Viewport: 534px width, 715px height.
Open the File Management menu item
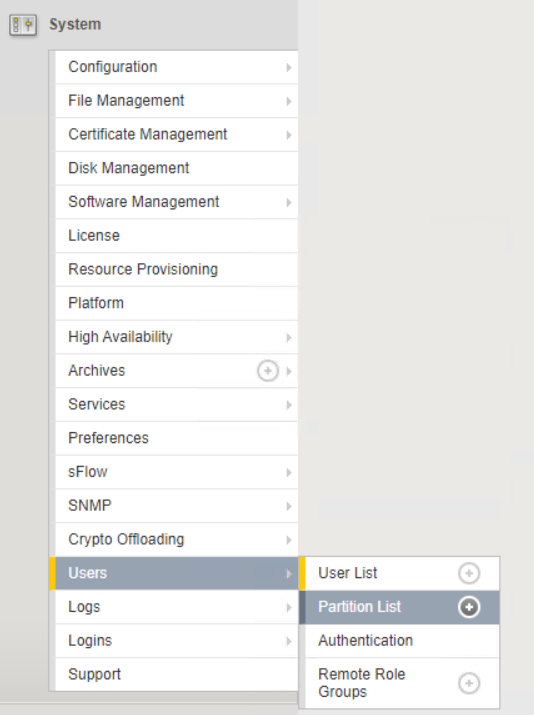(176, 101)
